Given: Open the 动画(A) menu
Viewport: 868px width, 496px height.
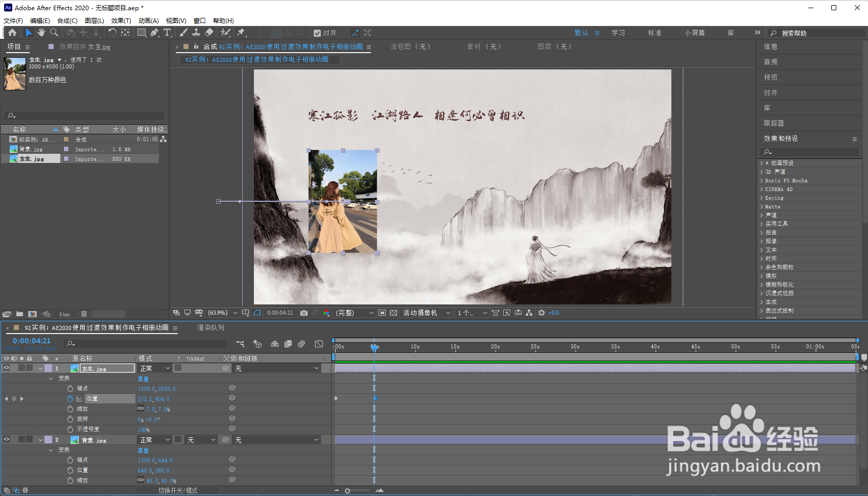Looking at the screenshot, I should point(149,20).
